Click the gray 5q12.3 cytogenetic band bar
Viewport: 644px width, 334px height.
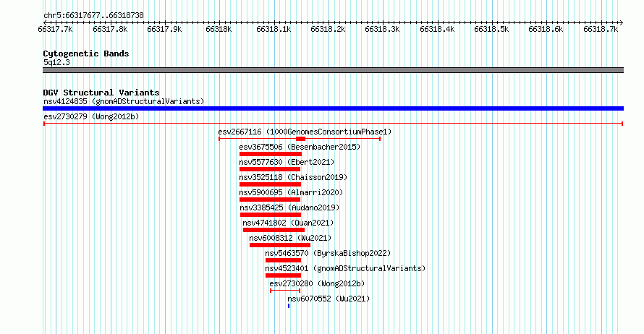pos(333,70)
